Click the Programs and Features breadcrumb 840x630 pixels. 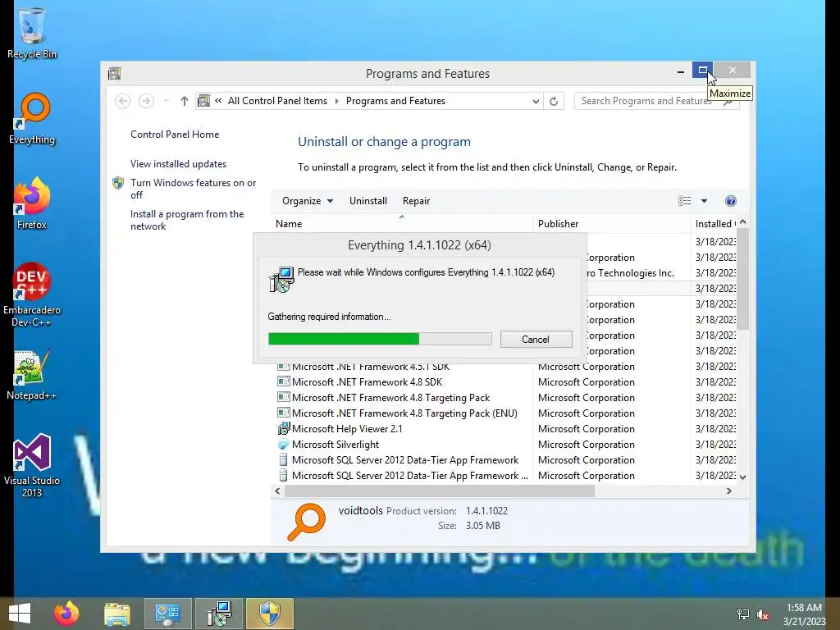pyautogui.click(x=396, y=101)
